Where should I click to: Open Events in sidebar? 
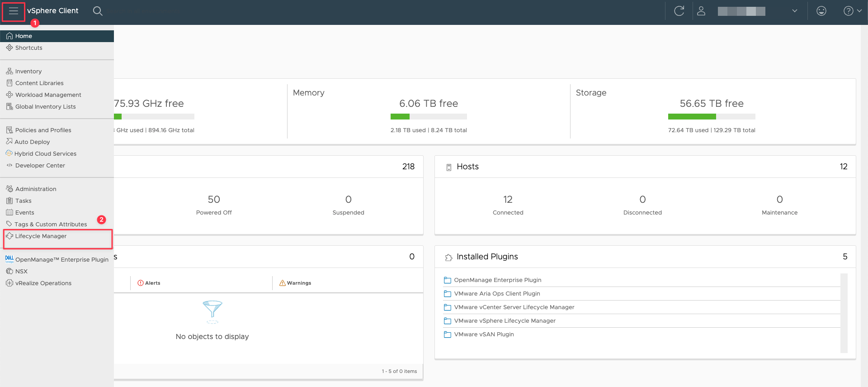click(x=57, y=213)
